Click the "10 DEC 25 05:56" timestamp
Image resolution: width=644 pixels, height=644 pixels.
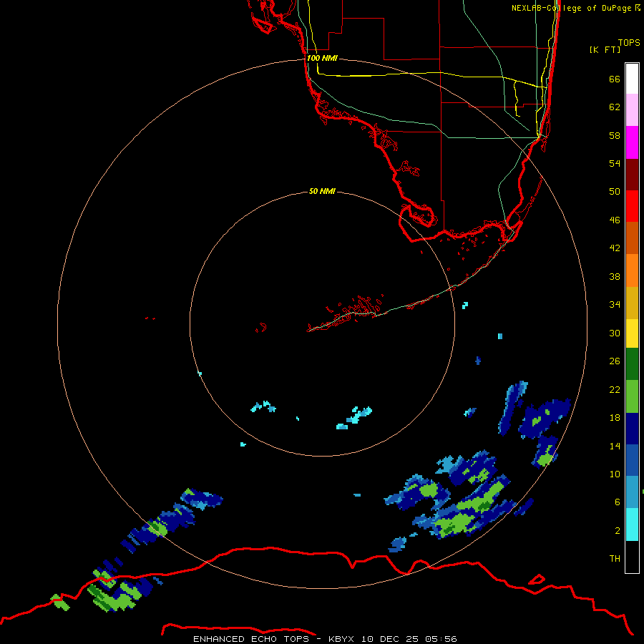click(409, 639)
